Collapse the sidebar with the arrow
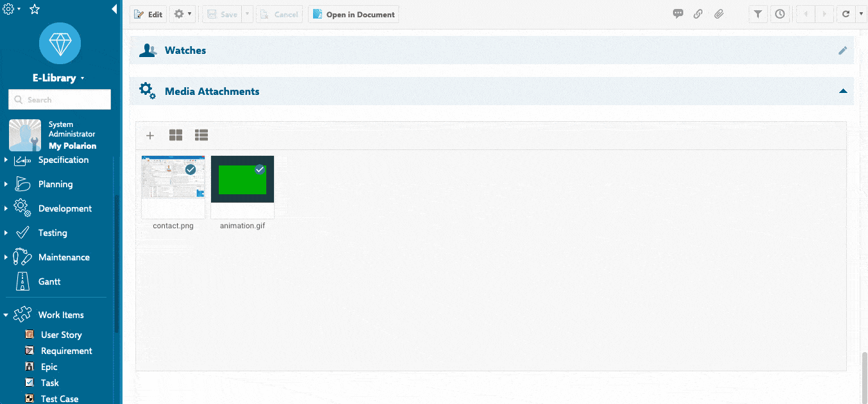This screenshot has width=868, height=404. pyautogui.click(x=114, y=9)
